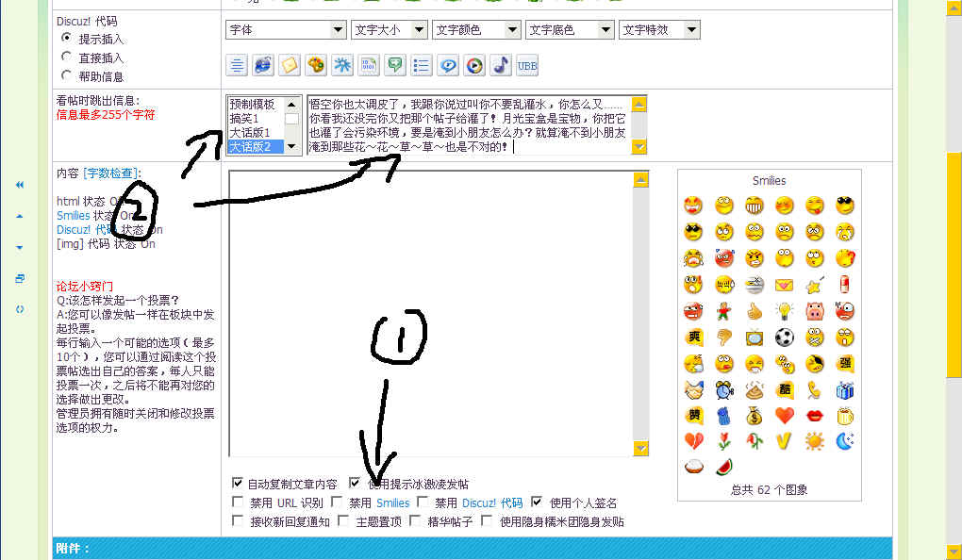Select the 直接插入 radio button

(66, 57)
